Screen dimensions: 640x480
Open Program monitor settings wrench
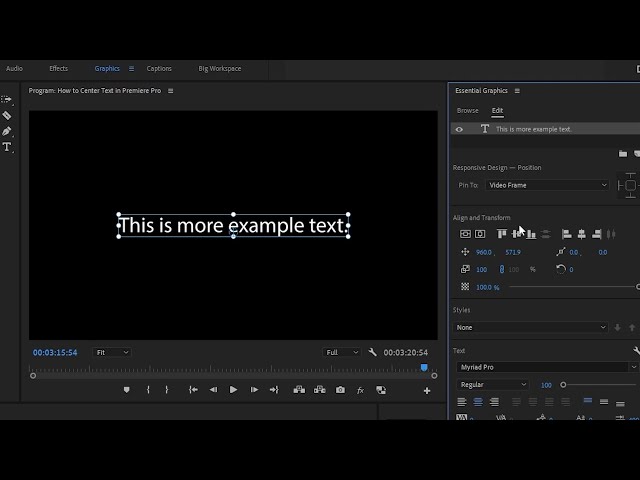tap(372, 352)
